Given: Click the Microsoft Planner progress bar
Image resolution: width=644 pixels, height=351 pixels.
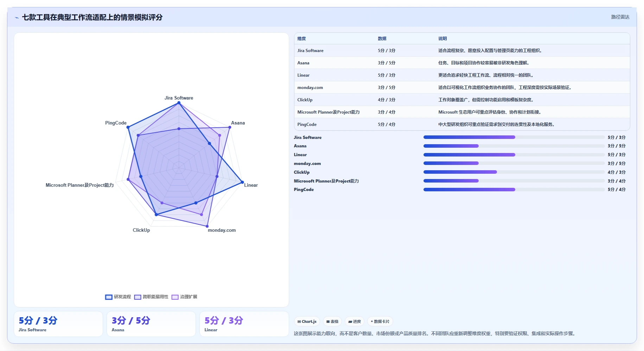Looking at the screenshot, I should tap(514, 181).
